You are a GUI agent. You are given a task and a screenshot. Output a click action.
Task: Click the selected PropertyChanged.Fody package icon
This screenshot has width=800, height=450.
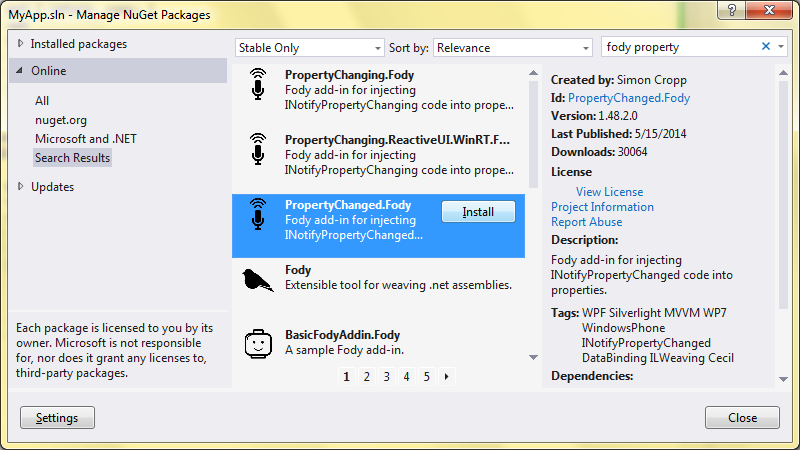pos(258,214)
